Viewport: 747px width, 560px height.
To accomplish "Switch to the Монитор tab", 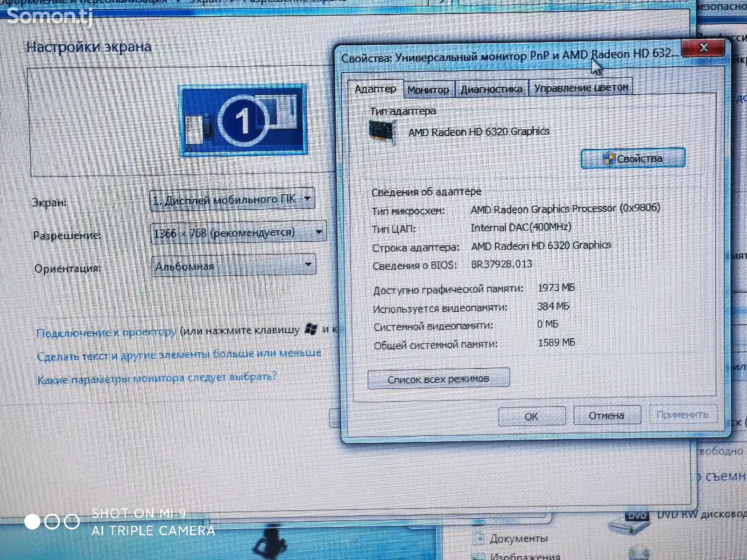I will pos(428,90).
